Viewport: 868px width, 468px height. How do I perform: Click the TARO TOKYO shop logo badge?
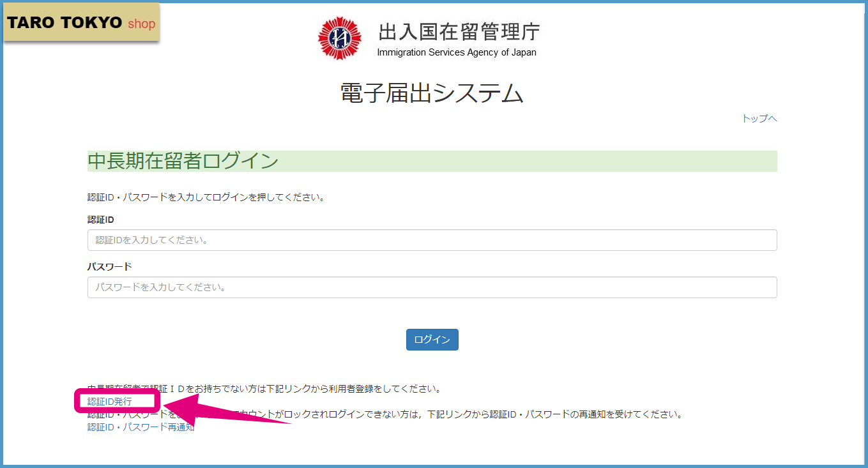[x=81, y=22]
